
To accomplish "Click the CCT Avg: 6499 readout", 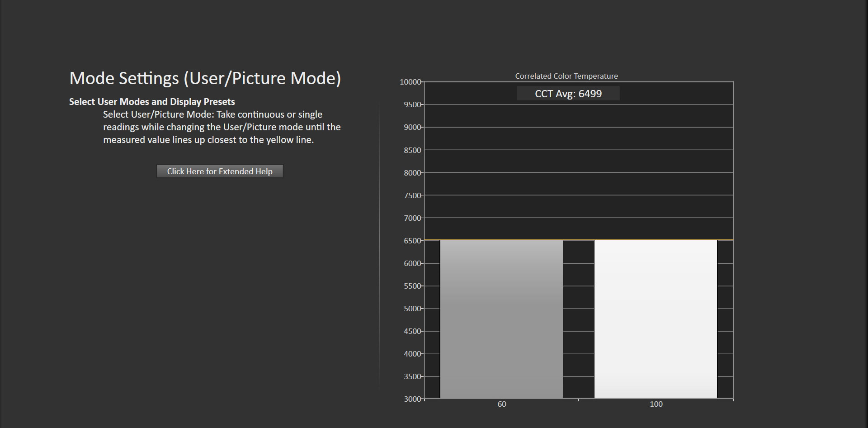I will point(568,94).
